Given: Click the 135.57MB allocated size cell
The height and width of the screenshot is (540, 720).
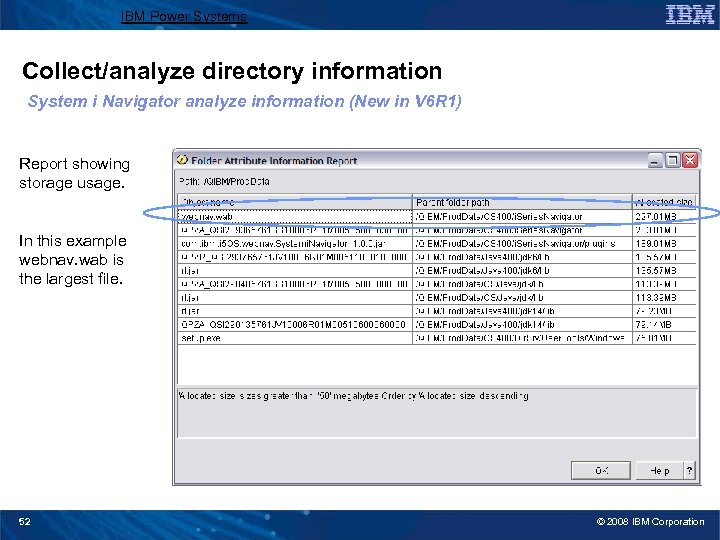Looking at the screenshot, I should pyautogui.click(x=664, y=270).
